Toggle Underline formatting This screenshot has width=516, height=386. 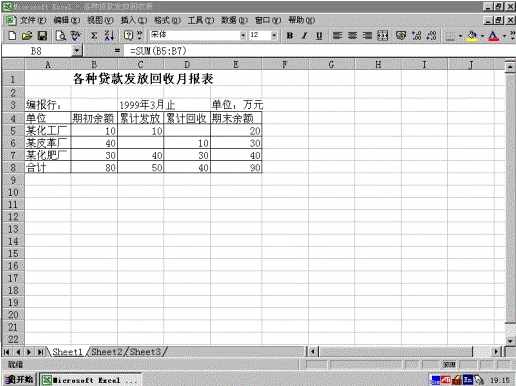[x=319, y=35]
